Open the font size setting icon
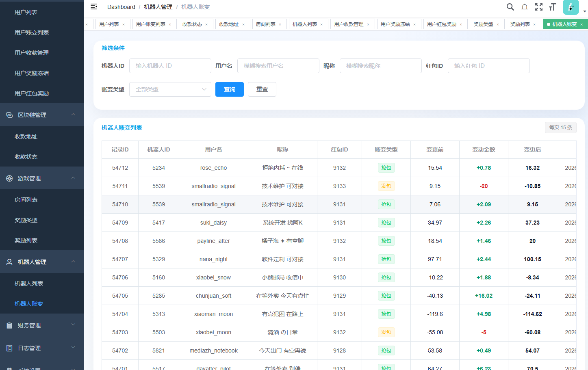This screenshot has width=588, height=370. [x=552, y=7]
